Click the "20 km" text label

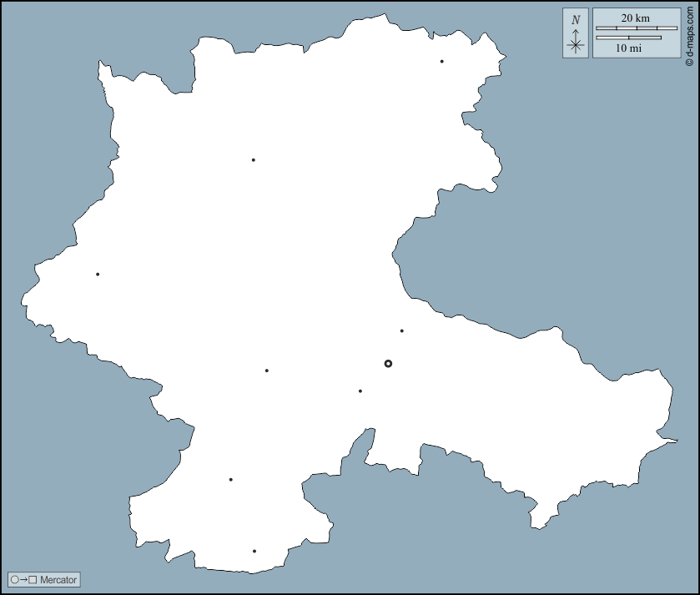click(x=635, y=18)
